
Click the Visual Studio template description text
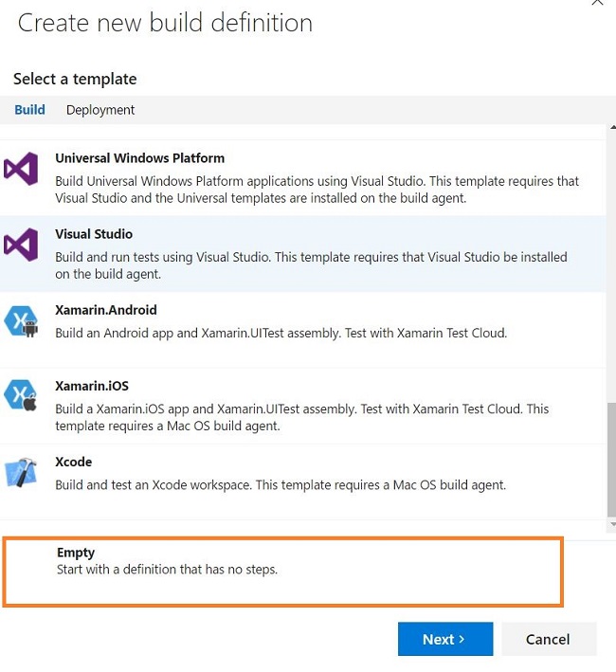pyautogui.click(x=311, y=265)
